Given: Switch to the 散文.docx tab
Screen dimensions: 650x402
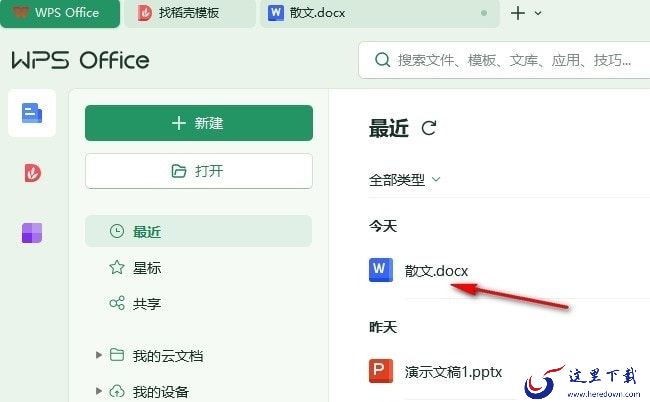Looking at the screenshot, I should (379, 13).
